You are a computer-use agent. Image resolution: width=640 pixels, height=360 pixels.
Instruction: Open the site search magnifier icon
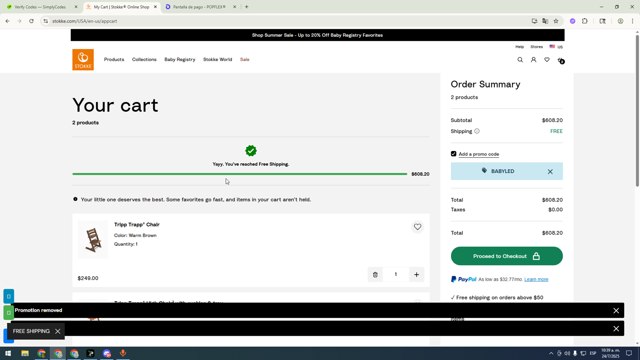point(520,60)
